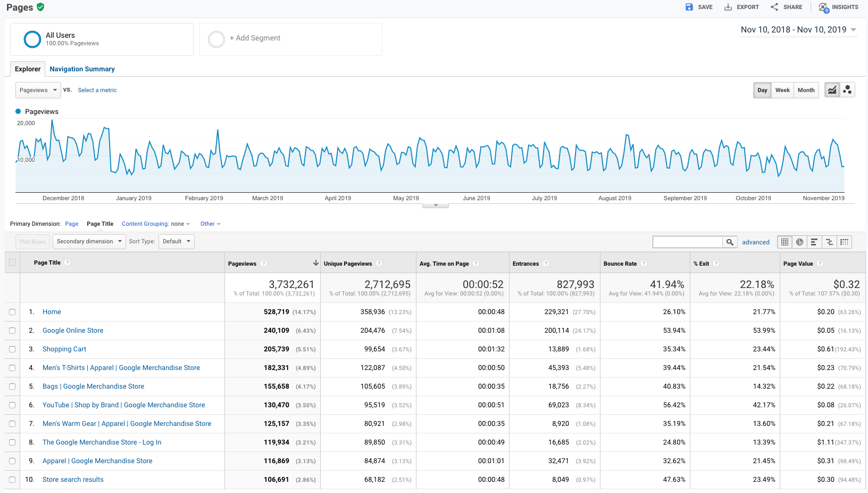Open the Secondary dimension dropdown

(89, 242)
